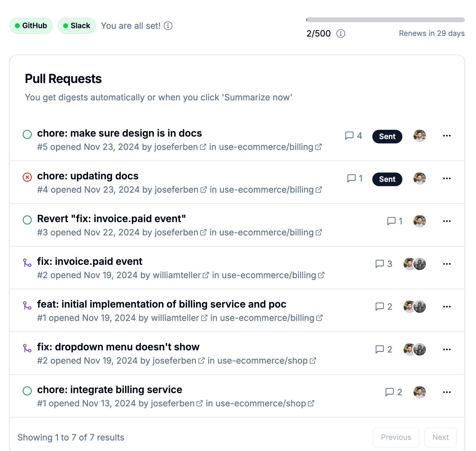Click the Slack connection status badge
This screenshot has width=476, height=451.
[77, 26]
